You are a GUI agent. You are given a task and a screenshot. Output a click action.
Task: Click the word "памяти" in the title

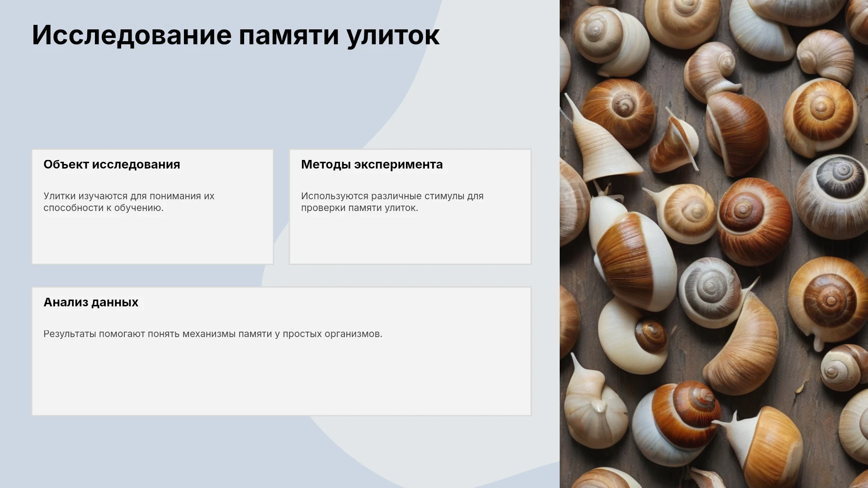(289, 36)
